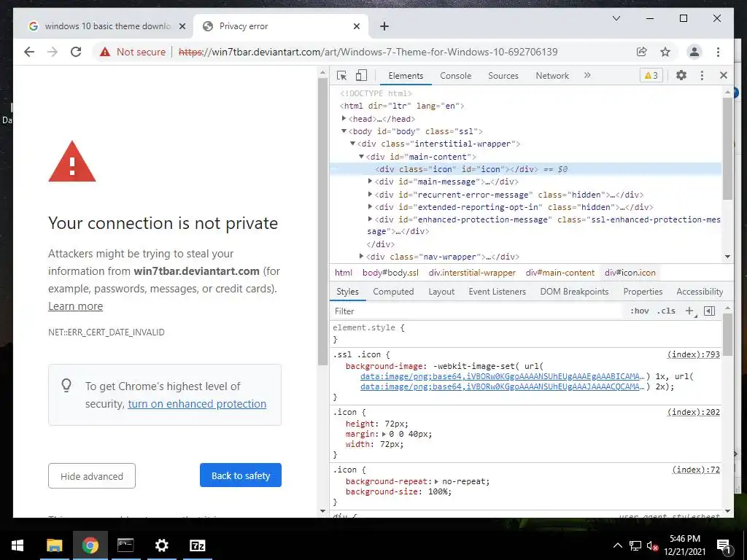Select the Styles pane tab
747x560 pixels.
tap(347, 292)
